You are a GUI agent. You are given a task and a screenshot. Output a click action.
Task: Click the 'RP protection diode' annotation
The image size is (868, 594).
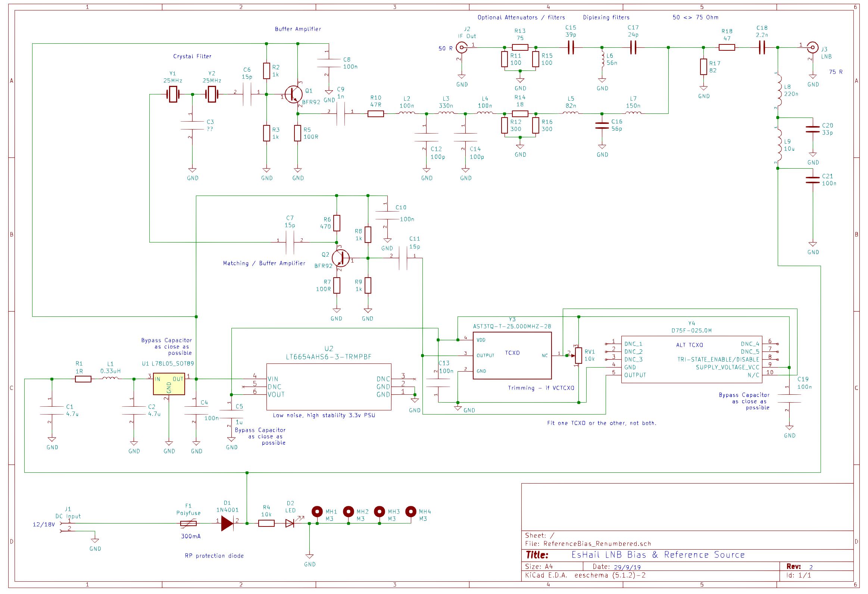click(214, 556)
